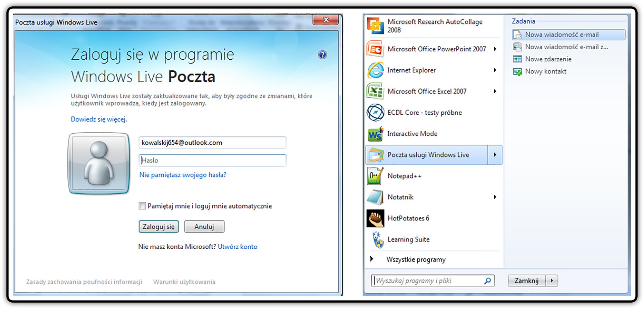
Task: Click the Poczta usługi Windows Live icon
Action: [375, 155]
